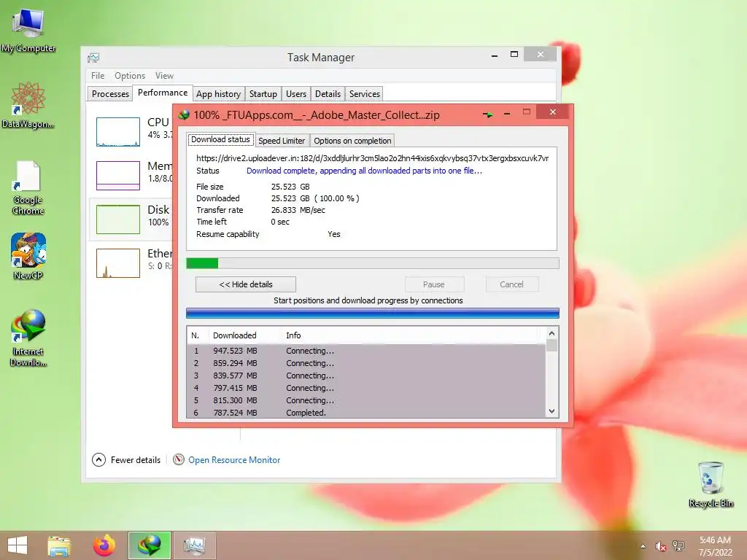Click the Windows Start button
Image resolution: width=747 pixels, height=560 pixels.
tap(18, 545)
